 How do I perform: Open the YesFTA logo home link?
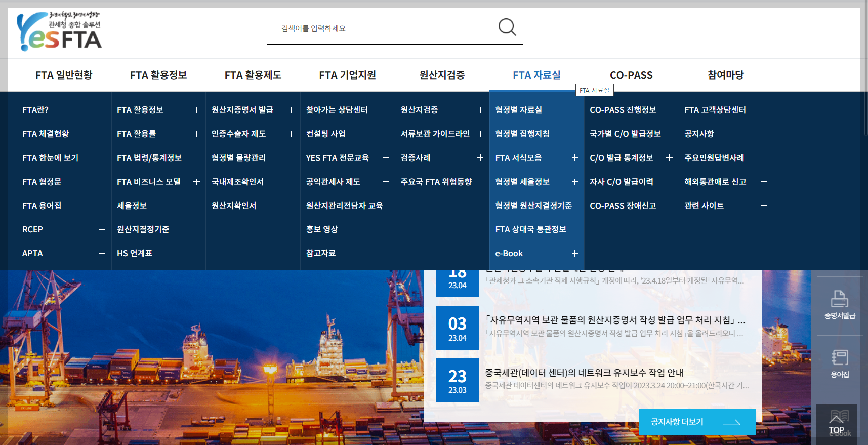tap(59, 31)
